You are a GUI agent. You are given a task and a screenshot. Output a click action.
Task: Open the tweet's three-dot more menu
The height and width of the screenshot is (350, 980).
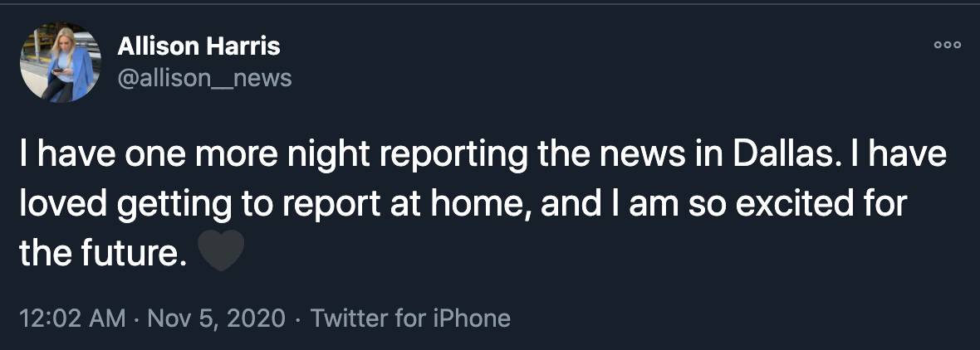pyautogui.click(x=947, y=45)
